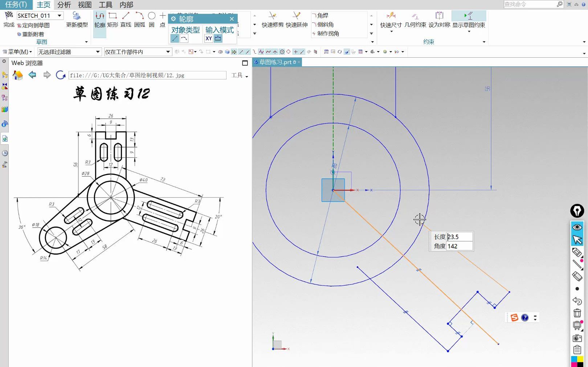Open the SKETCH_011 sketch name dropdown

(x=60, y=16)
